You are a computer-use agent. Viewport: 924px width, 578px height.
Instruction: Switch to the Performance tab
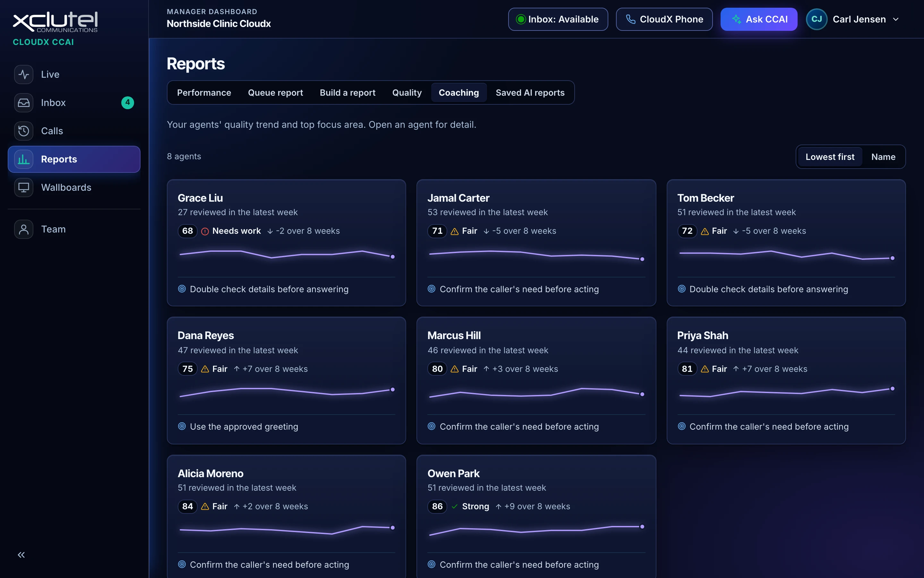coord(204,92)
